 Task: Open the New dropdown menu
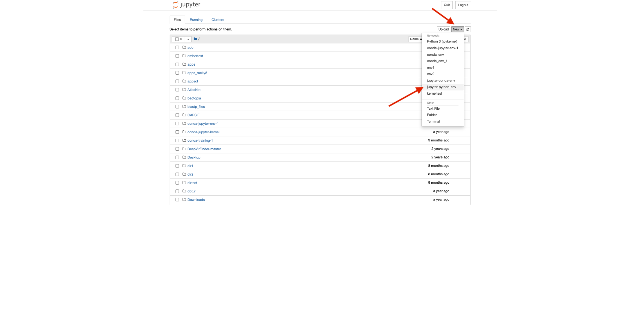(x=457, y=29)
